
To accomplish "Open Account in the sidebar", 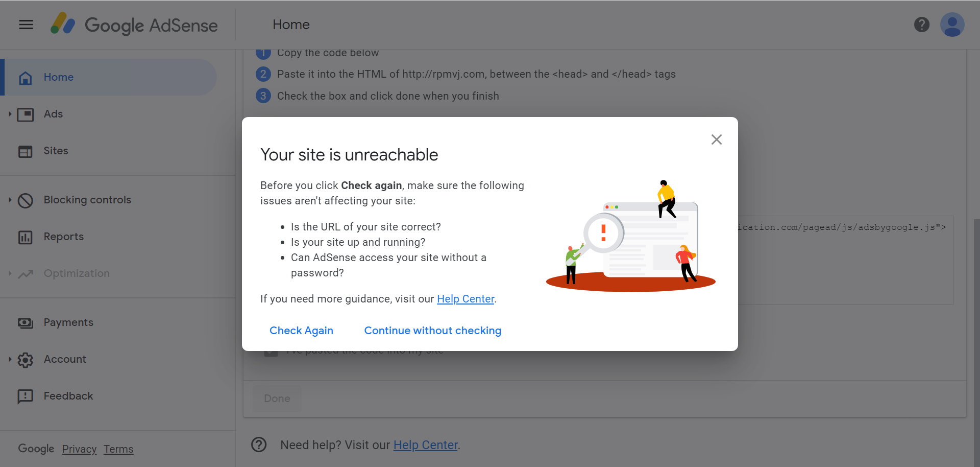I will coord(65,359).
